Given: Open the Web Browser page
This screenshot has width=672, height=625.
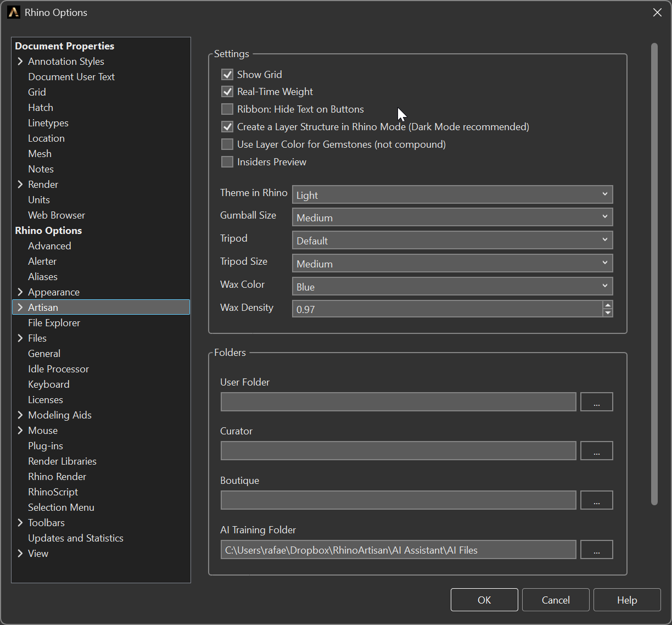Looking at the screenshot, I should click(57, 215).
